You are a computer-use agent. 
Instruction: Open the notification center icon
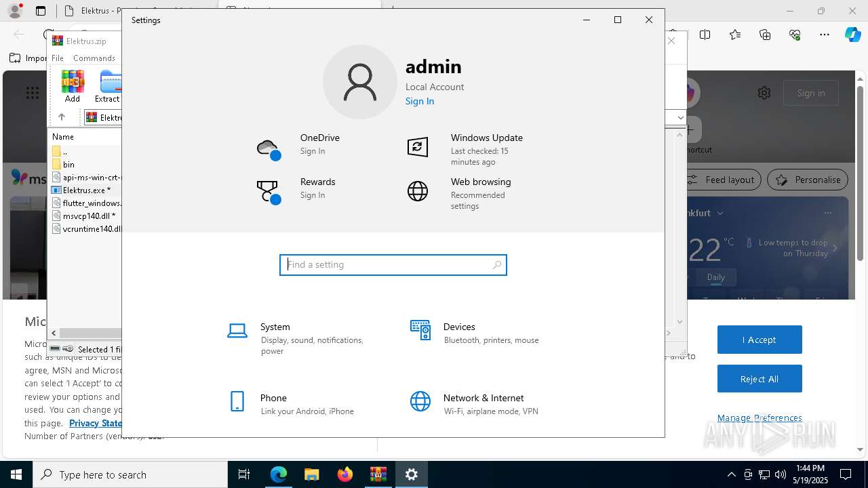846,474
